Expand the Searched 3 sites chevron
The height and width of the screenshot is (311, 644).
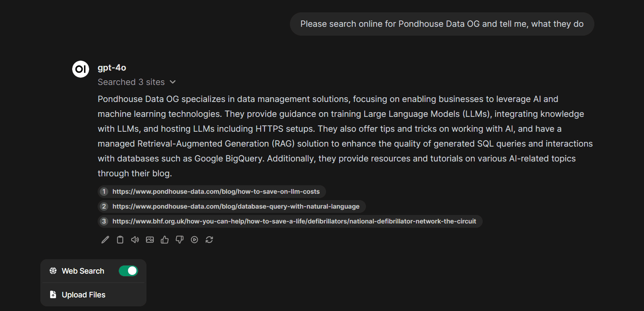click(x=173, y=82)
